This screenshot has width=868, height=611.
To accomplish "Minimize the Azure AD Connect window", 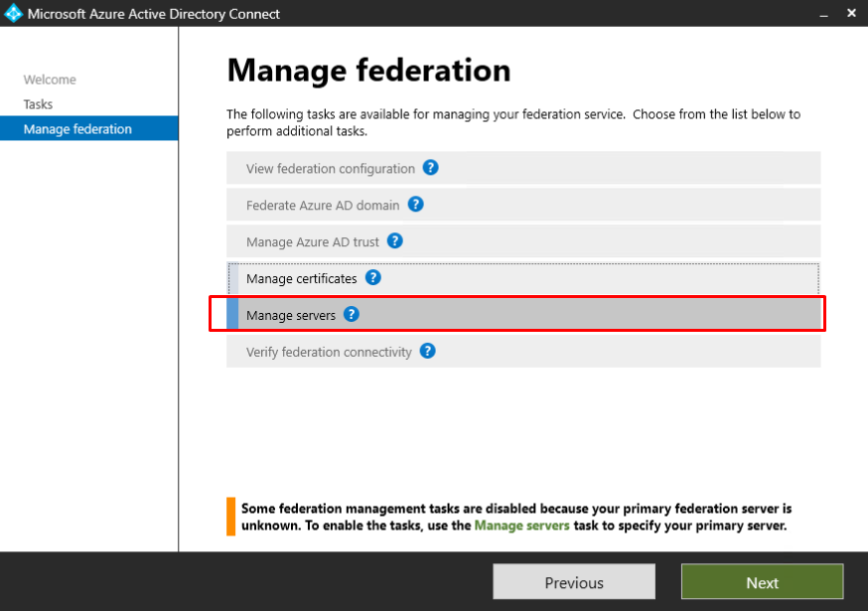I will point(823,14).
